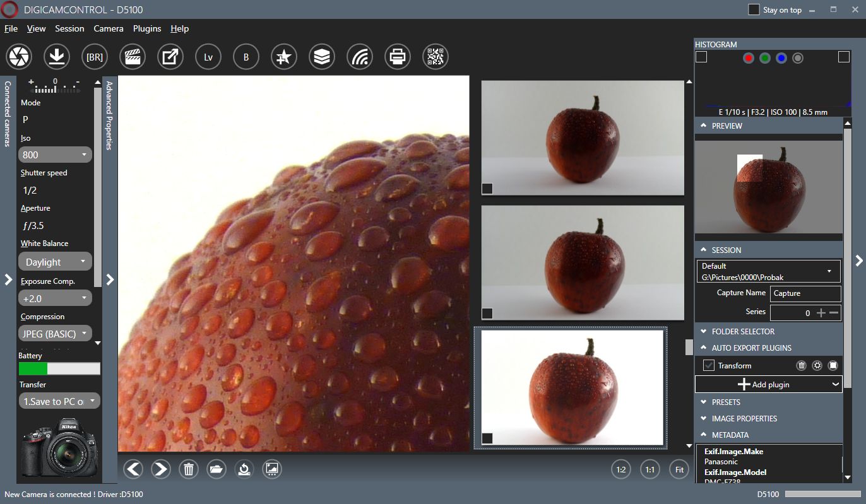866x504 pixels.
Task: Click the print icon in toolbar
Action: click(398, 57)
